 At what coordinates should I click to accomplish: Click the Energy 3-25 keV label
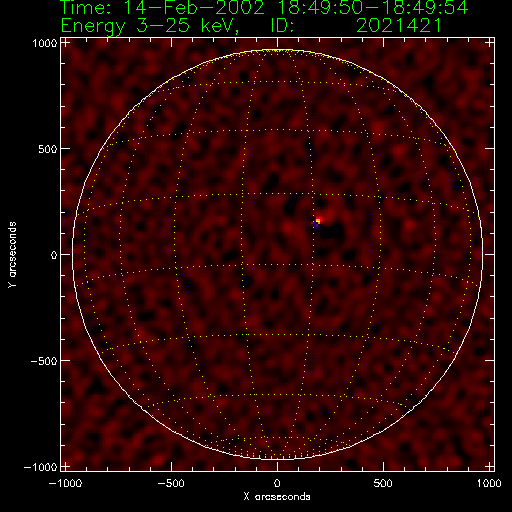pyautogui.click(x=150, y=26)
